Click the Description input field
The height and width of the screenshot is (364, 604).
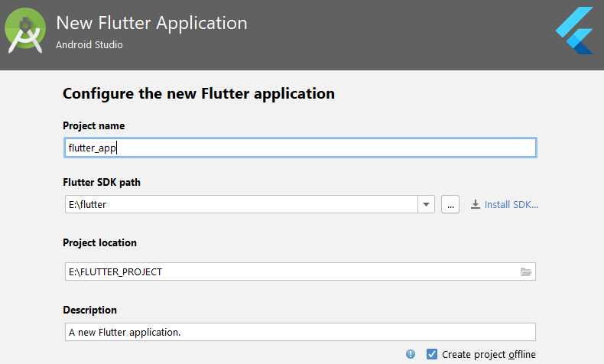tap(300, 332)
